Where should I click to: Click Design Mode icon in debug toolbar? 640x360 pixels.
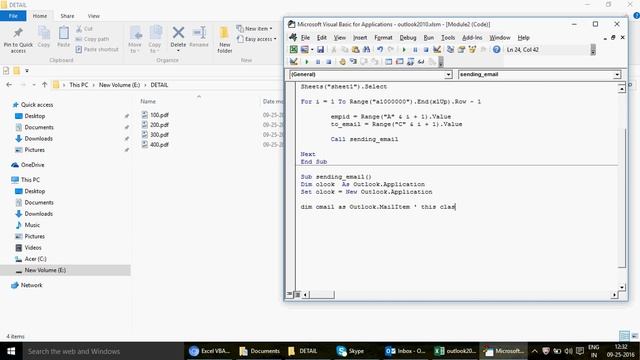(x=293, y=62)
